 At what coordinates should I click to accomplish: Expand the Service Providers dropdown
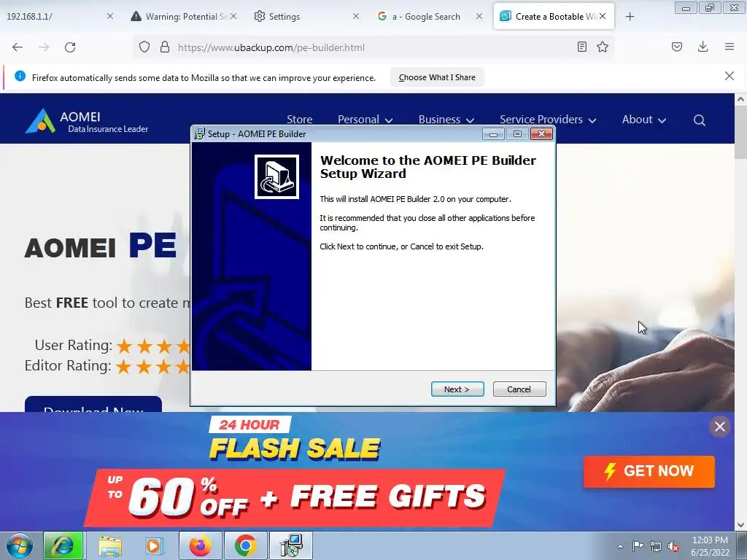pyautogui.click(x=548, y=119)
